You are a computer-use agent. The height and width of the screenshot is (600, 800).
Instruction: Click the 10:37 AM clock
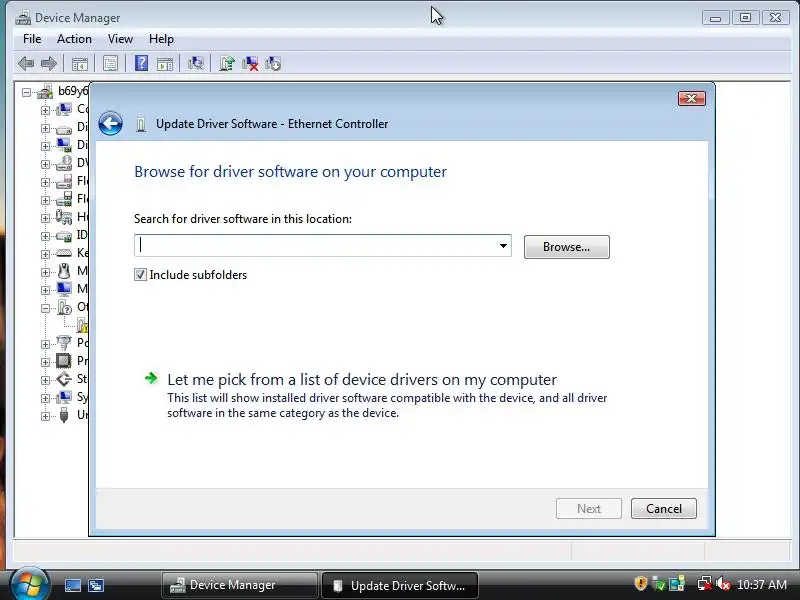[x=762, y=584]
